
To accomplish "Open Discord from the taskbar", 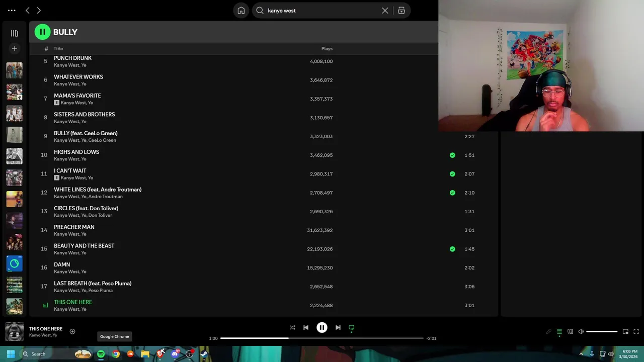I will pos(175,354).
